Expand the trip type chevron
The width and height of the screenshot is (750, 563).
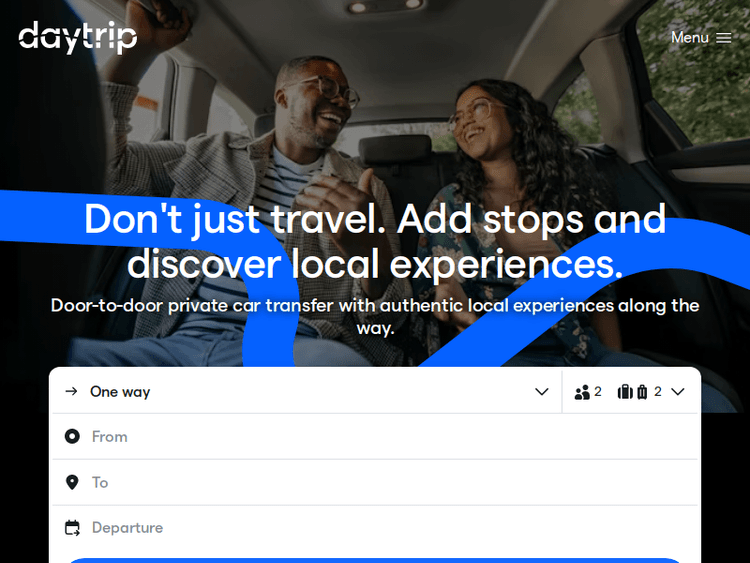(541, 392)
